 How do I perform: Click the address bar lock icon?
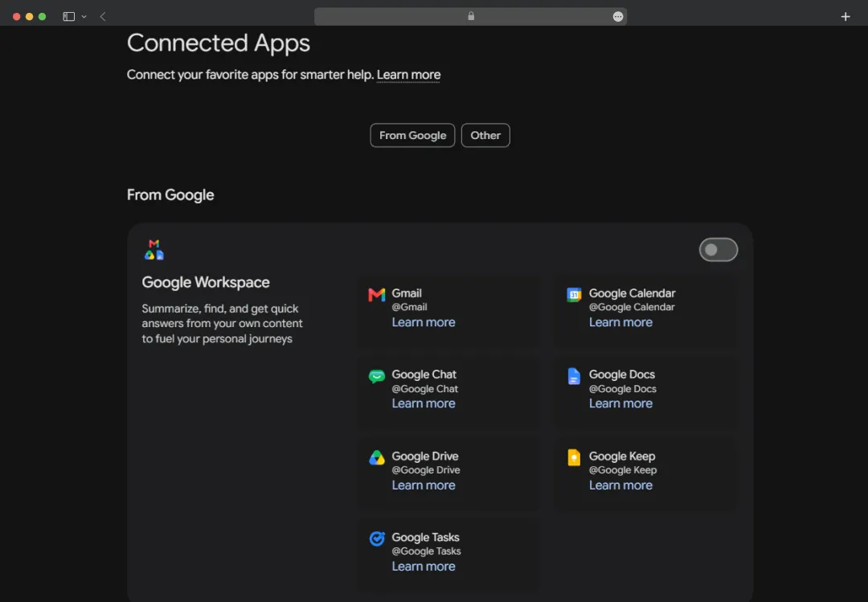(x=471, y=16)
